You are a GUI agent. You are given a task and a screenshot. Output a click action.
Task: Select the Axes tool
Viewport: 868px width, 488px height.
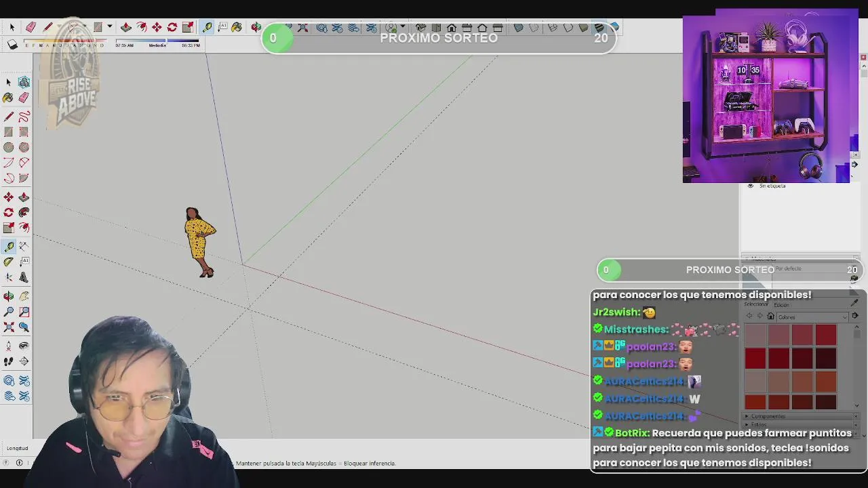coord(9,277)
